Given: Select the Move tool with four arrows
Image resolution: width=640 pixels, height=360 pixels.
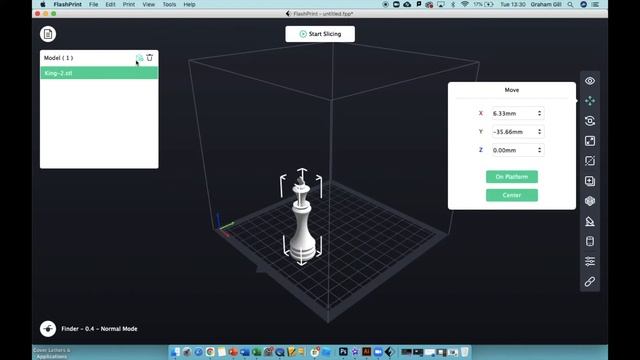Looking at the screenshot, I should 590,101.
